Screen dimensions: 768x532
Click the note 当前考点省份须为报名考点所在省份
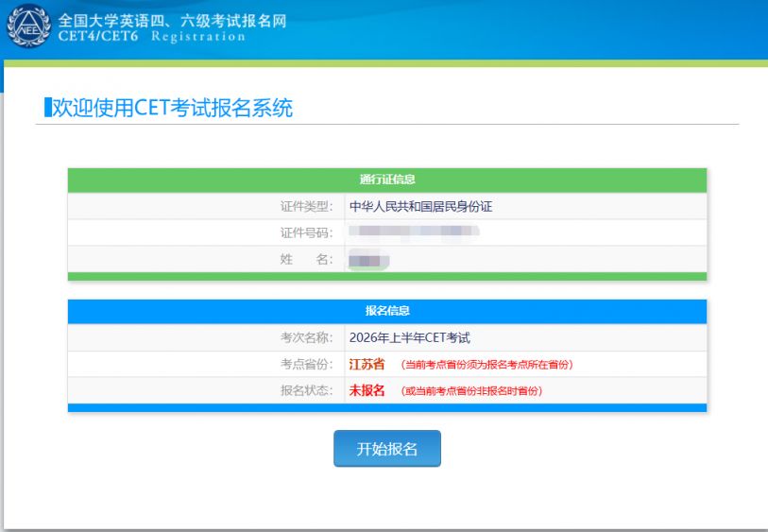click(x=486, y=365)
